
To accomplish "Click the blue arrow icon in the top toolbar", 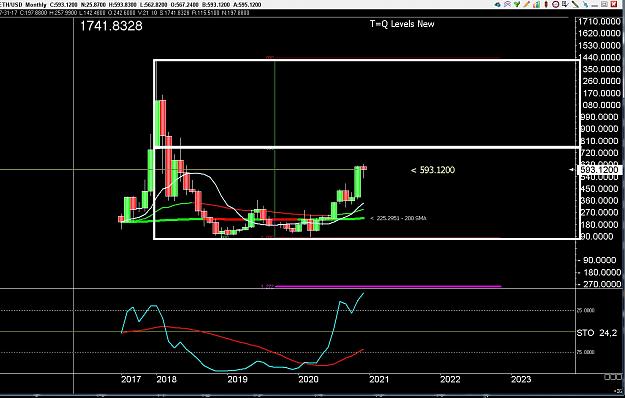I will click(x=497, y=4).
